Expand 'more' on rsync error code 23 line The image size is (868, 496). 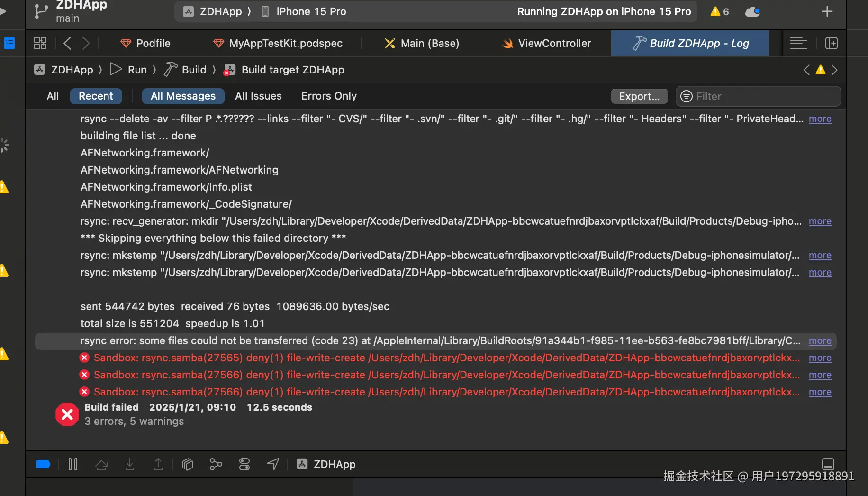tap(820, 341)
